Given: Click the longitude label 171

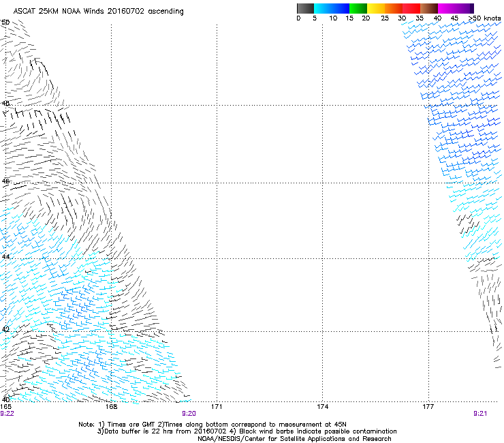Looking at the screenshot, I should coord(217,407).
